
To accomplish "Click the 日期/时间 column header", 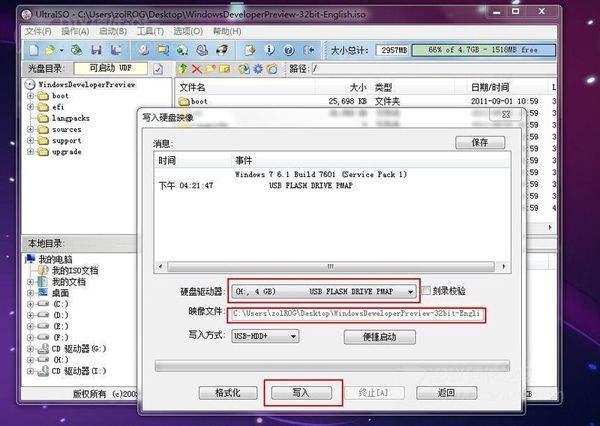I will (x=489, y=88).
